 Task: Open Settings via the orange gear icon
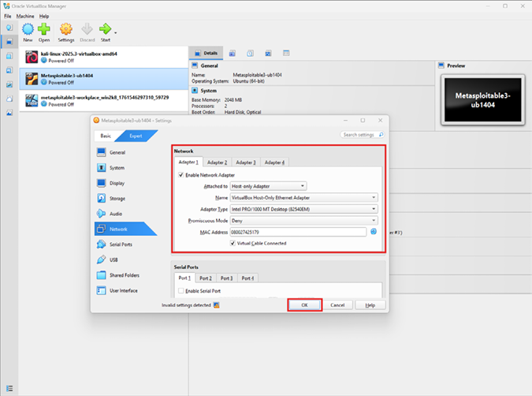pyautogui.click(x=66, y=29)
